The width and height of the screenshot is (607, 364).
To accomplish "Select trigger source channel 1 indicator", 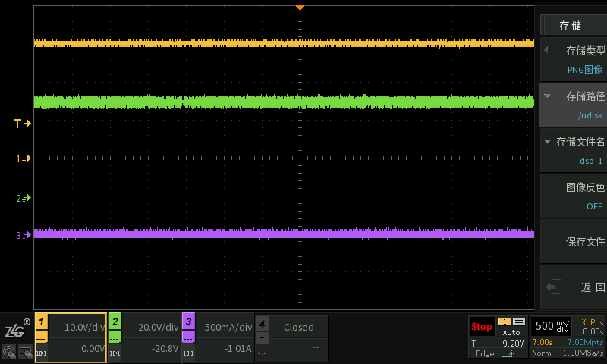I will [x=505, y=322].
